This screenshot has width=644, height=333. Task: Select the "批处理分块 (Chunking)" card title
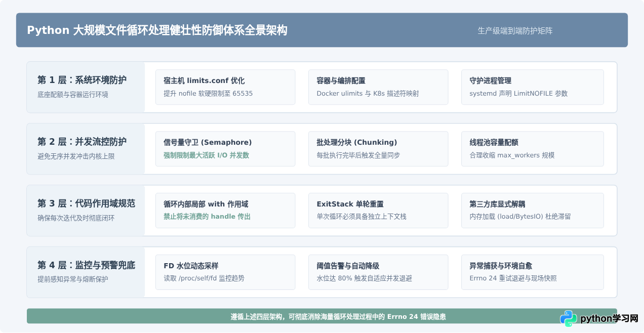tap(357, 142)
